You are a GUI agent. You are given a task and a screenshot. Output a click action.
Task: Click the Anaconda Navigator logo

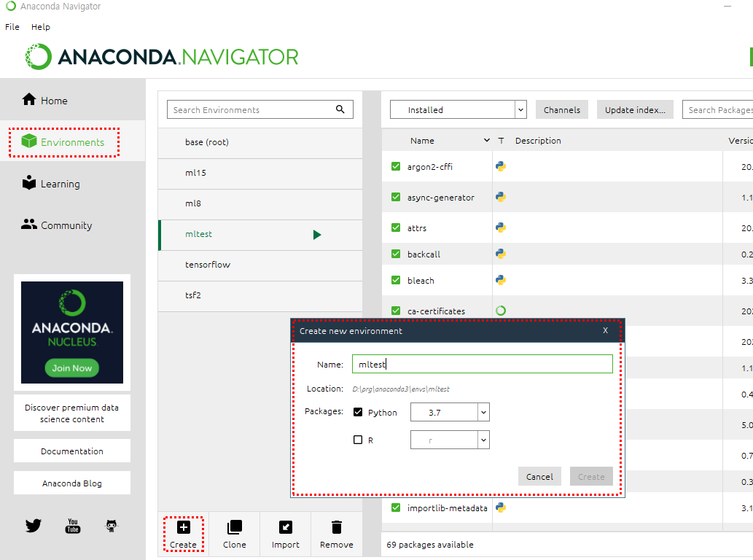[162, 57]
